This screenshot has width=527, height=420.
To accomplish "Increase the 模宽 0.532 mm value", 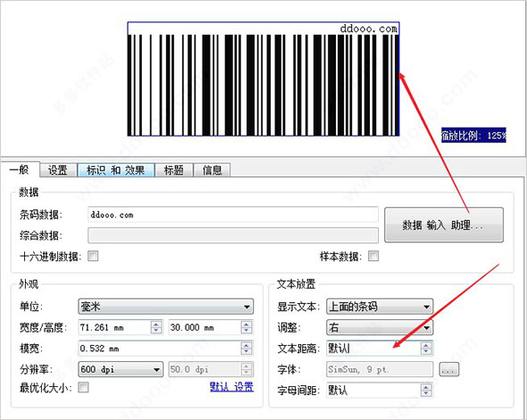I will (x=246, y=345).
